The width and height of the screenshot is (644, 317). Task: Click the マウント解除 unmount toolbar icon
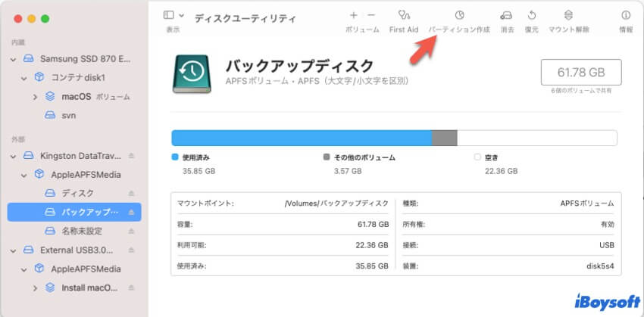(569, 15)
